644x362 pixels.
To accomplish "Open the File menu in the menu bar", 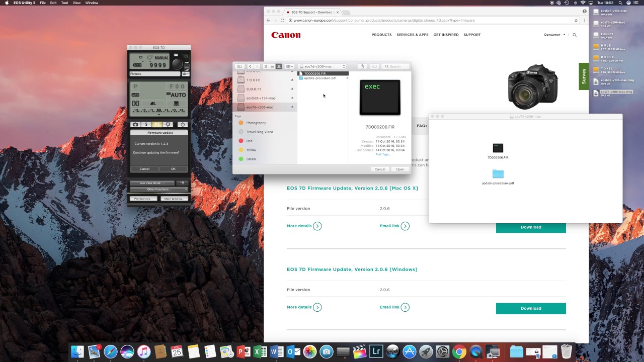I will pyautogui.click(x=43, y=3).
